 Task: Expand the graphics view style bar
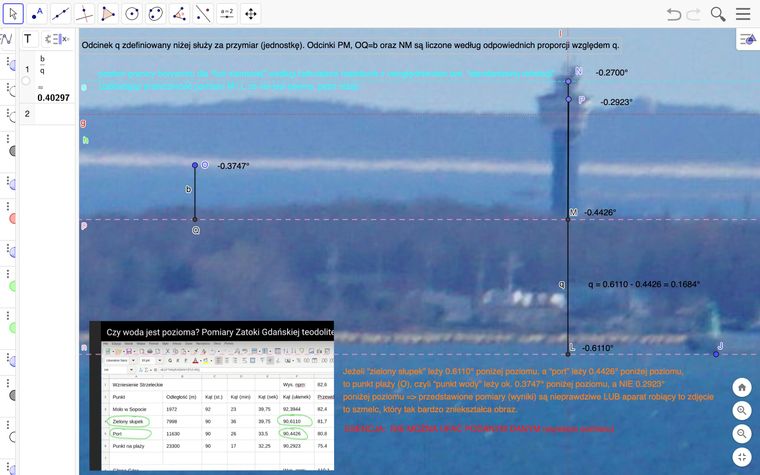click(747, 39)
